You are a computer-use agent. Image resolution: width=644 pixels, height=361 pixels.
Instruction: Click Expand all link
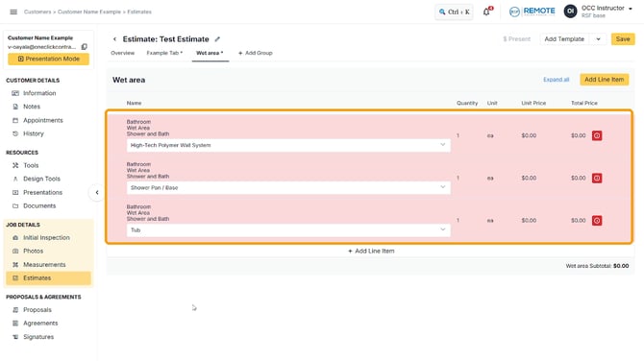click(x=557, y=80)
